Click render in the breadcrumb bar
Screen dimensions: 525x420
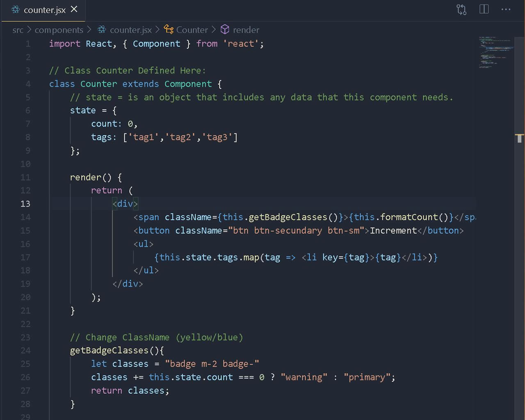247,30
